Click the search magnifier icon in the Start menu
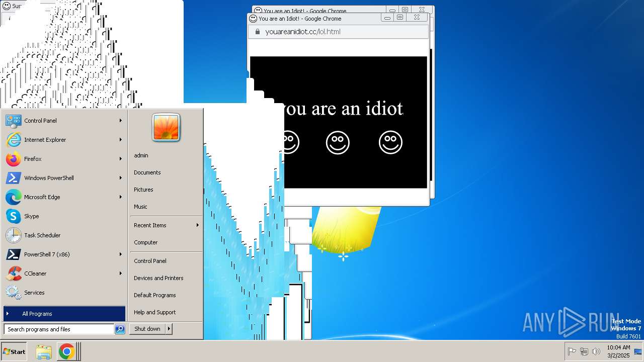644x362 pixels. [x=120, y=329]
